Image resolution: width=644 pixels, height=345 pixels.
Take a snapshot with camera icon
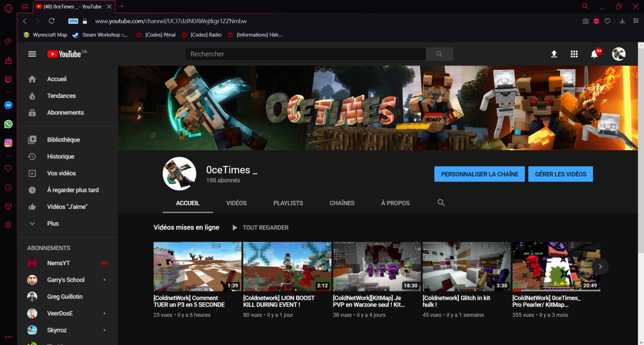585,21
